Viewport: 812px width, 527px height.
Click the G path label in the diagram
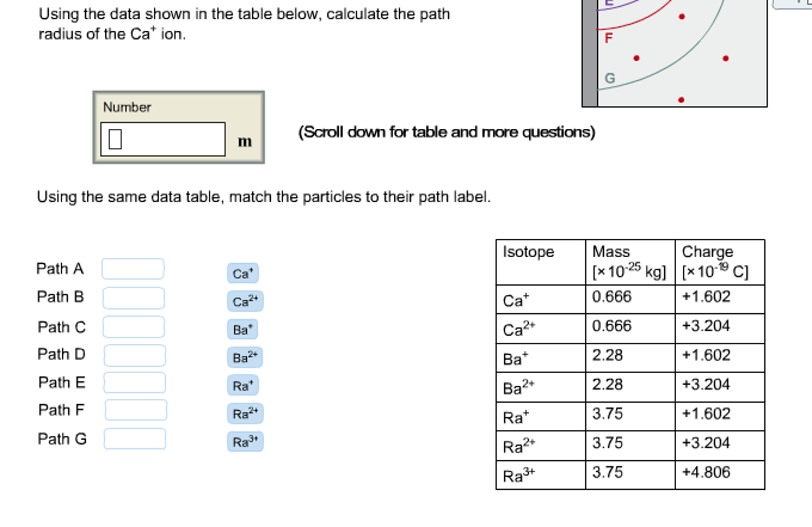(x=610, y=79)
